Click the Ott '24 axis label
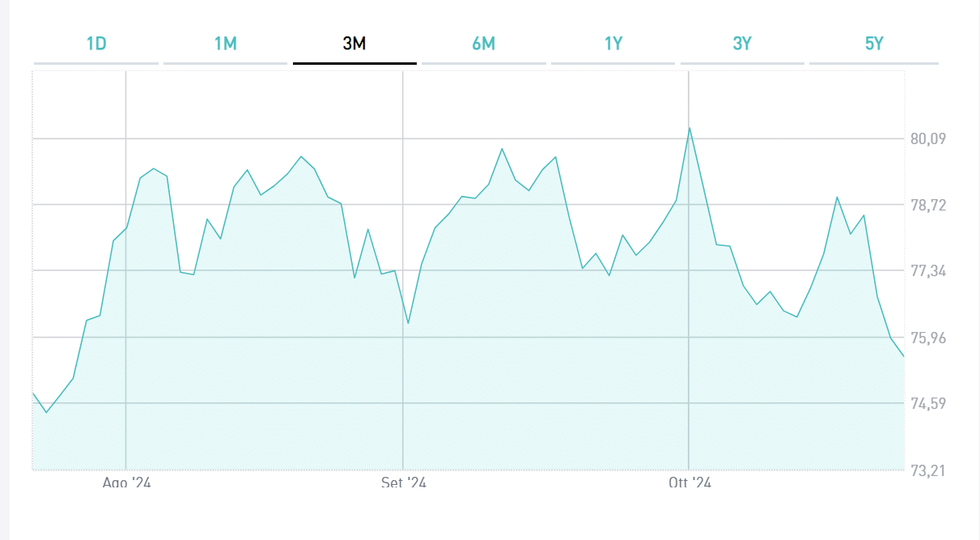980x540 pixels. tap(689, 483)
